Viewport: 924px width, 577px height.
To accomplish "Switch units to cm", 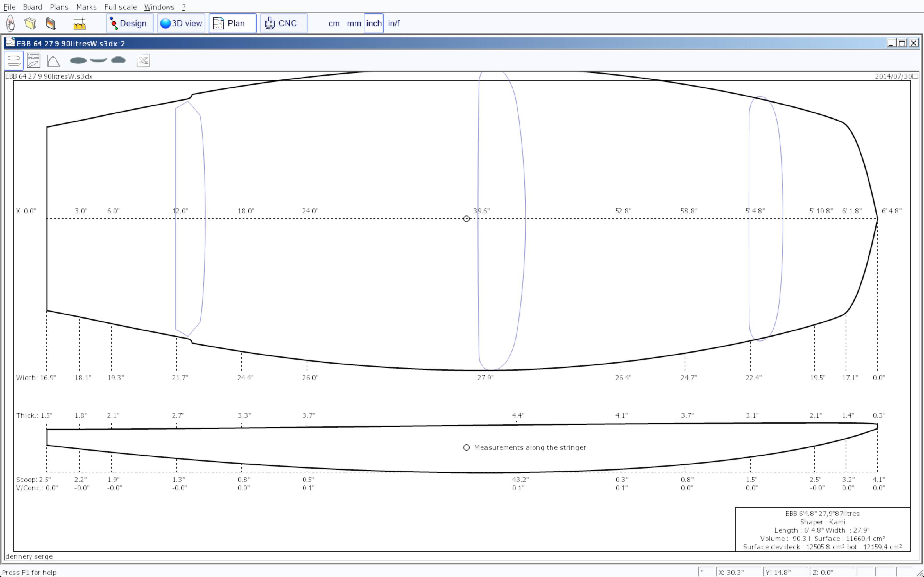I will pyautogui.click(x=334, y=23).
